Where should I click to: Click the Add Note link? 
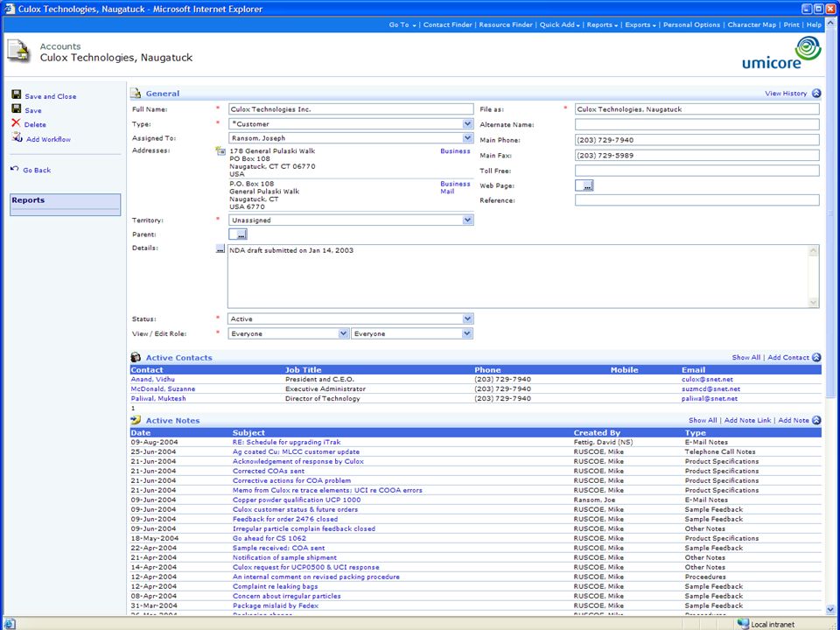pyautogui.click(x=794, y=421)
